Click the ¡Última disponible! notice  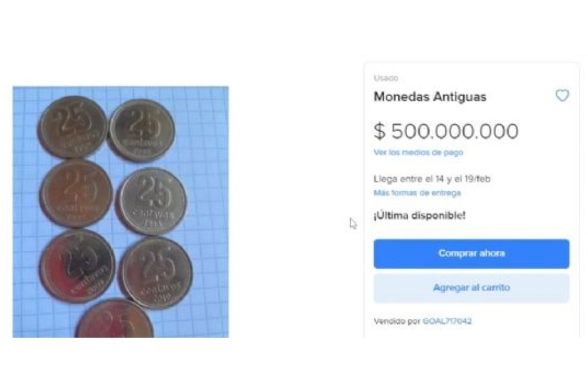coord(419,215)
